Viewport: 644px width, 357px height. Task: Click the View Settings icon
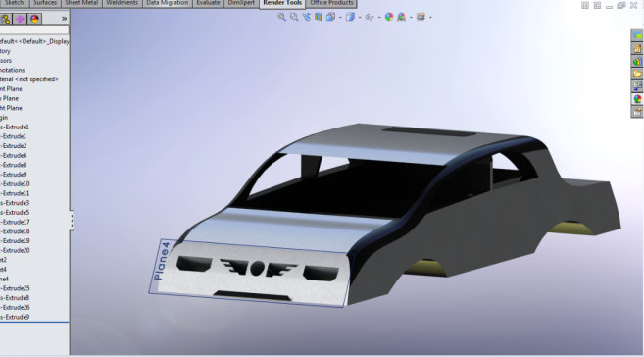(421, 17)
